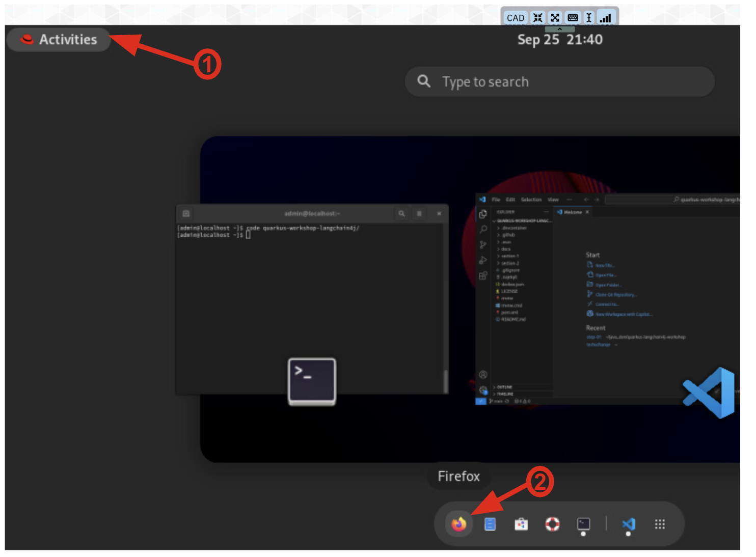Open the date and time menu

pyautogui.click(x=559, y=40)
